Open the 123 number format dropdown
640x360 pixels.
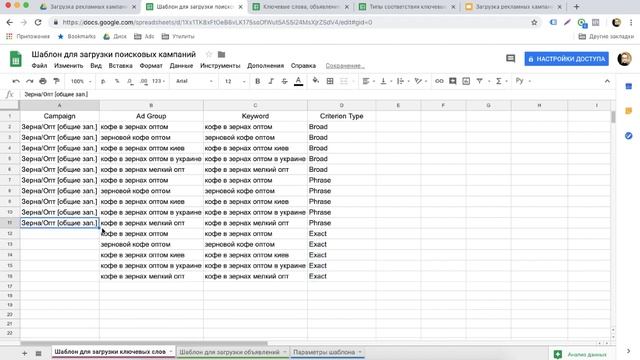pyautogui.click(x=158, y=81)
